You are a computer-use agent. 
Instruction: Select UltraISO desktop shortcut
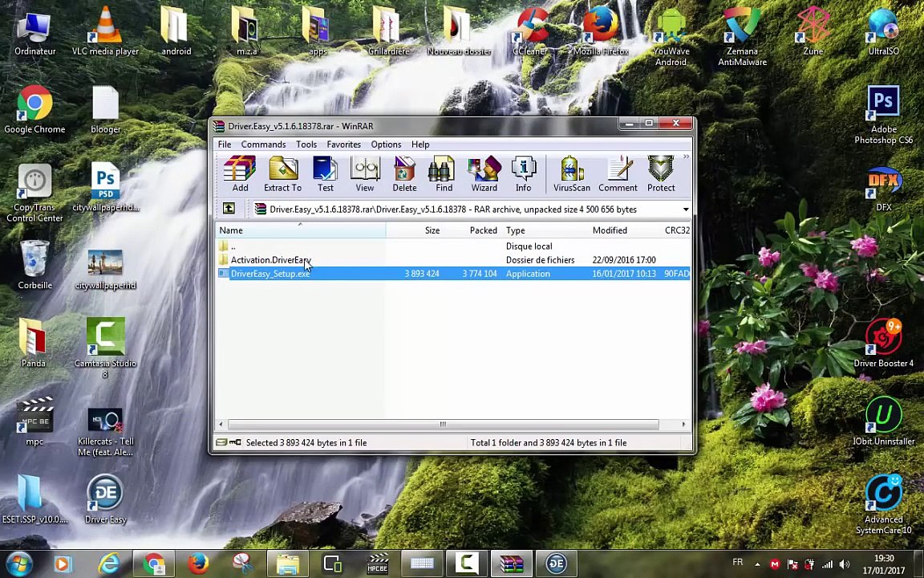(x=883, y=32)
